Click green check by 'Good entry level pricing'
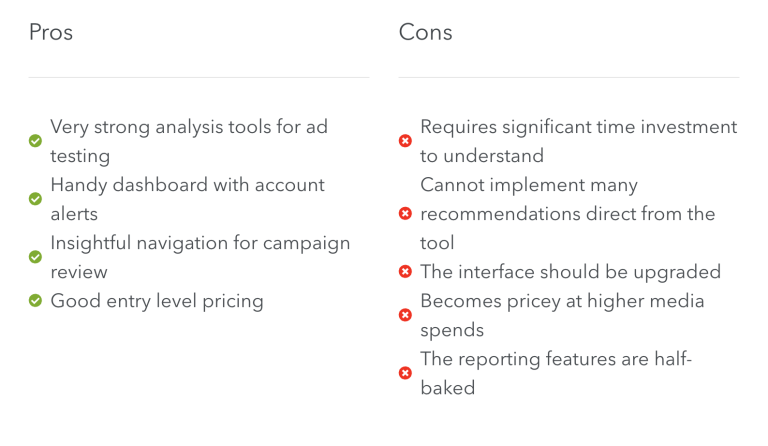Viewport: 768px width, 446px height. (35, 301)
